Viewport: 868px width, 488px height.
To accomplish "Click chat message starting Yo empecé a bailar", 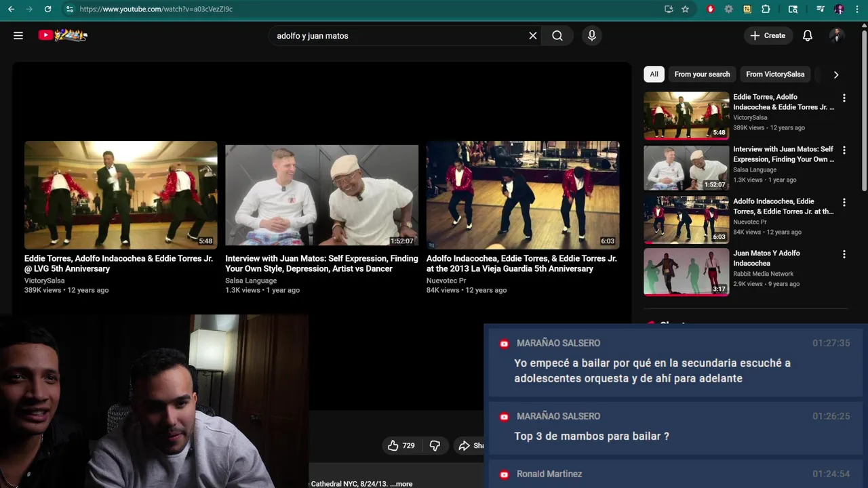I will click(x=652, y=371).
